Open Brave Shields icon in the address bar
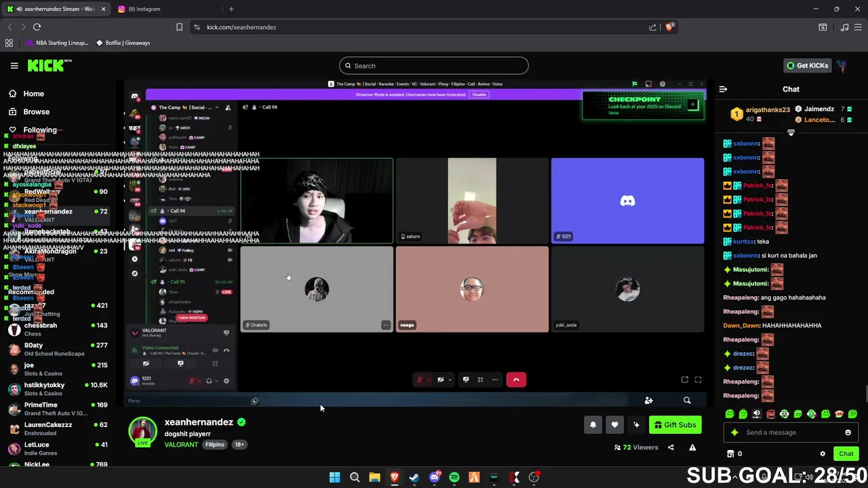 [x=669, y=27]
